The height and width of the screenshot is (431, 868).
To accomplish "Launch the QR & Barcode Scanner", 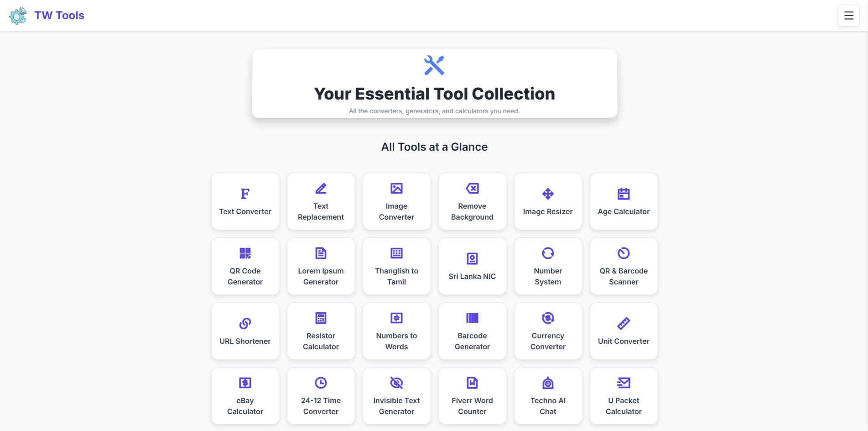I will [624, 266].
